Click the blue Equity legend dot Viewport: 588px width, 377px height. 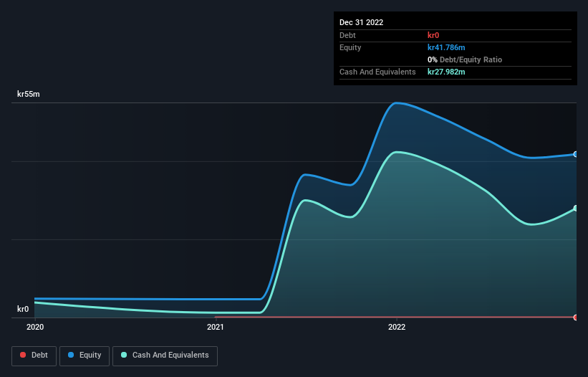click(x=71, y=355)
